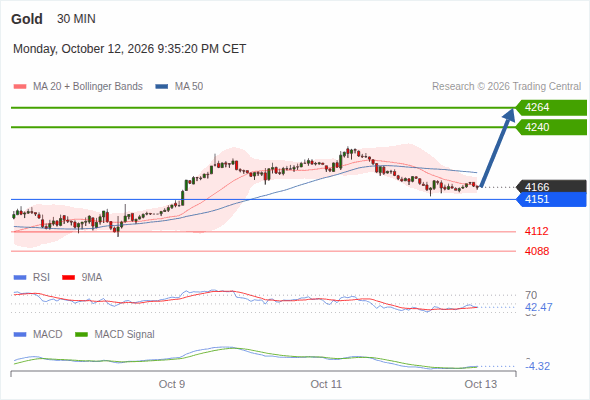Click the RSI legend color swatch
Image resolution: width=590 pixels, height=400 pixels.
(x=20, y=278)
